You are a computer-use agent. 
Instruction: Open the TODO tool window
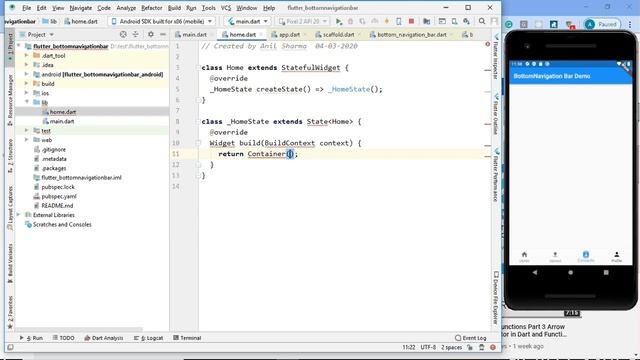click(63, 338)
